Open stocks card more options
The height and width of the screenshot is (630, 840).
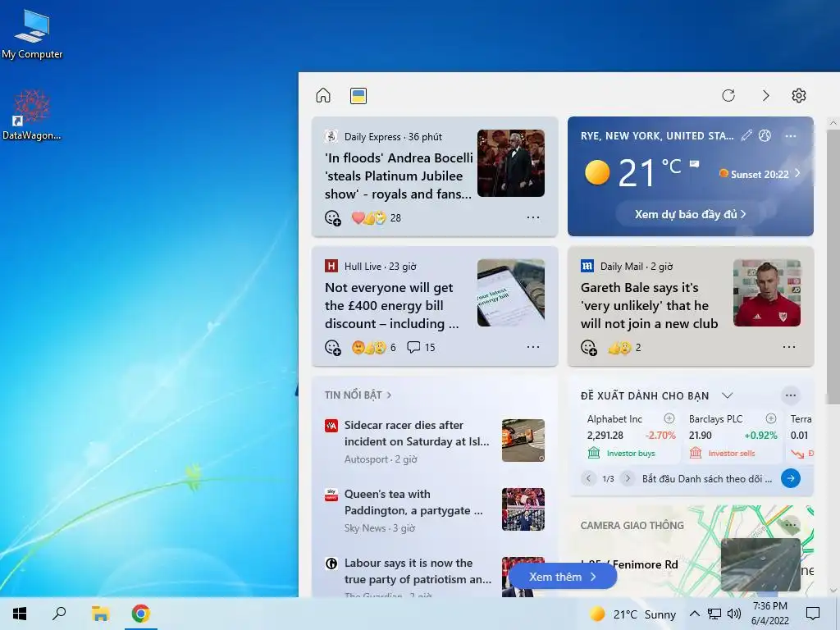791,395
